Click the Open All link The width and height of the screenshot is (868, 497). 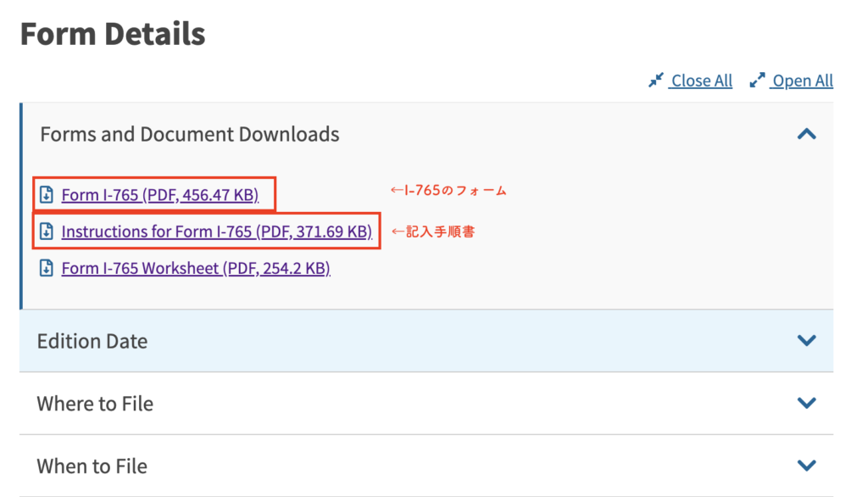pyautogui.click(x=803, y=81)
